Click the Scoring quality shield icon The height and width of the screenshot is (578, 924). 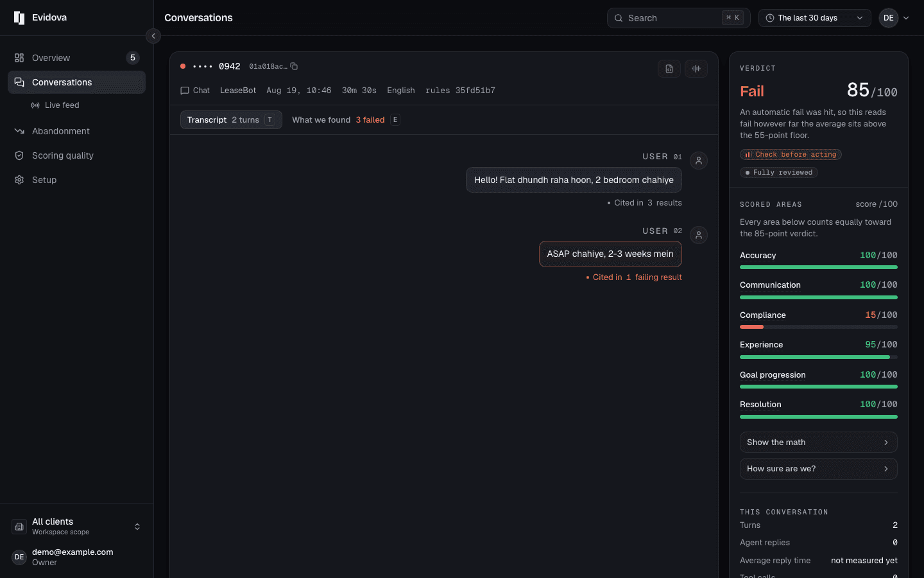click(x=19, y=155)
